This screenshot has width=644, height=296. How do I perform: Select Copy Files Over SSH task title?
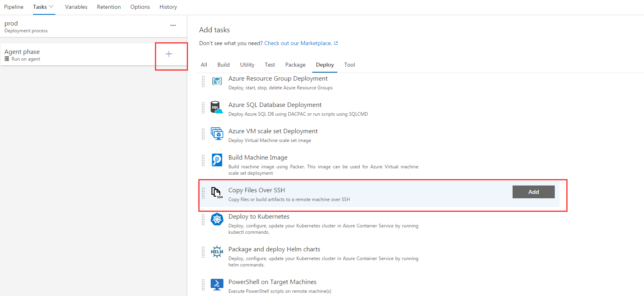click(x=256, y=190)
